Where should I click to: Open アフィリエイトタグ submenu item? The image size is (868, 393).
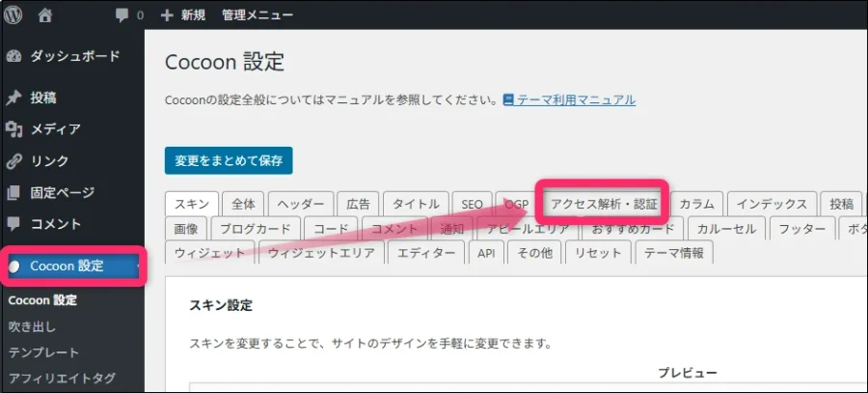pos(62,379)
